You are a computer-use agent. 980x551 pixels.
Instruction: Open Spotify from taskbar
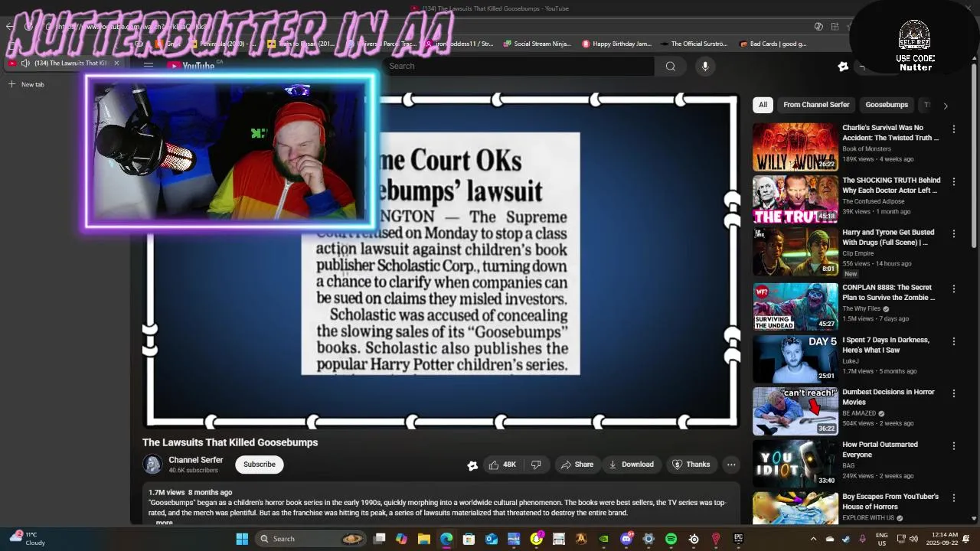click(x=671, y=539)
